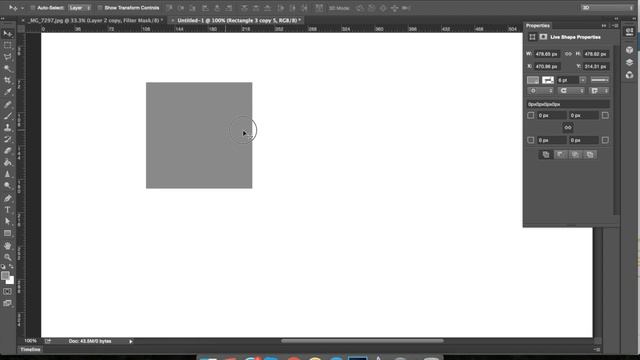Viewport: 640px width, 360px height.
Task: Select the Pen tool
Action: (x=8, y=198)
